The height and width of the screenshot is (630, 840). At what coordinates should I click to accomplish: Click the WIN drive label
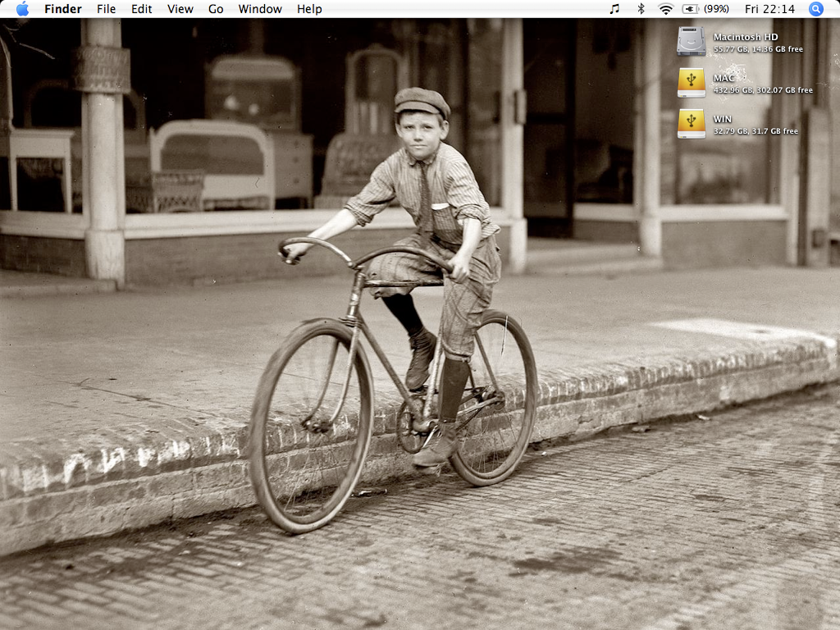(x=722, y=120)
